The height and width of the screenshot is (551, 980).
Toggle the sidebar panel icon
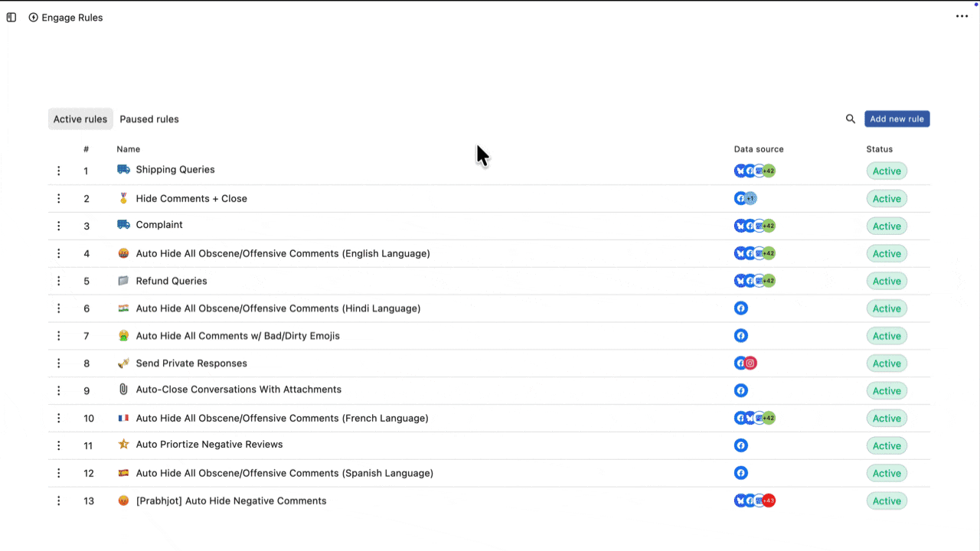(11, 18)
